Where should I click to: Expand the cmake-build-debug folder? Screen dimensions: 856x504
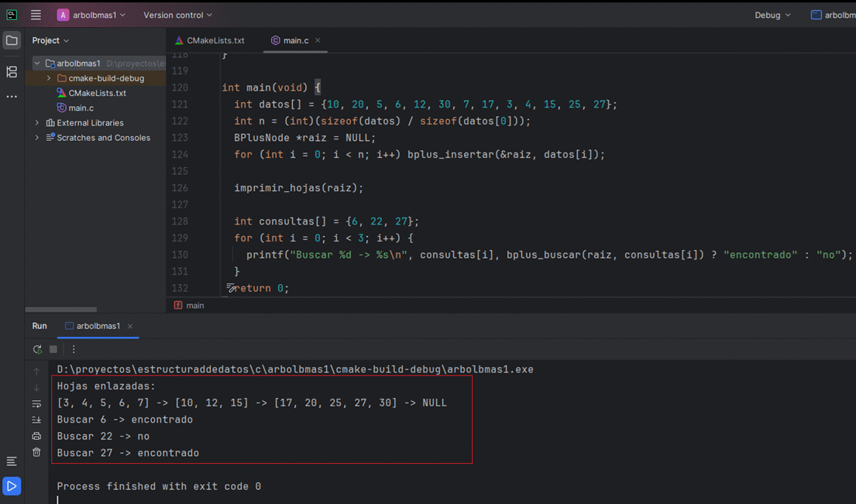(49, 78)
